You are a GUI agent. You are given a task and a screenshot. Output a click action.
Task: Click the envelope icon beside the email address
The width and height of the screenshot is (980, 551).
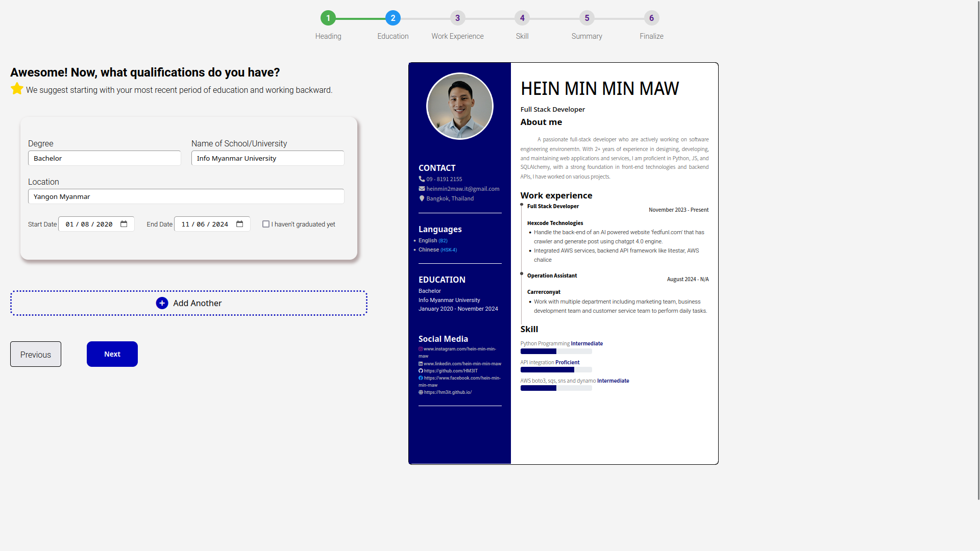coord(422,188)
